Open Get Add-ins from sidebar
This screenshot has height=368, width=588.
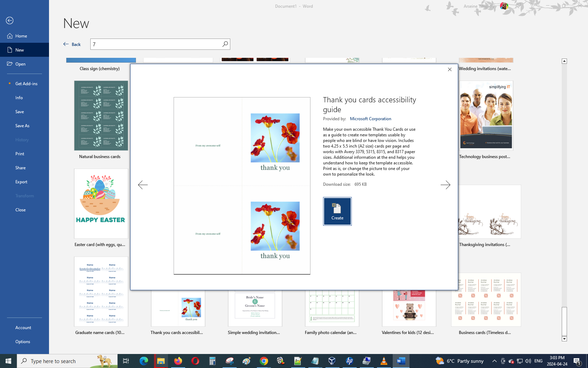[26, 84]
